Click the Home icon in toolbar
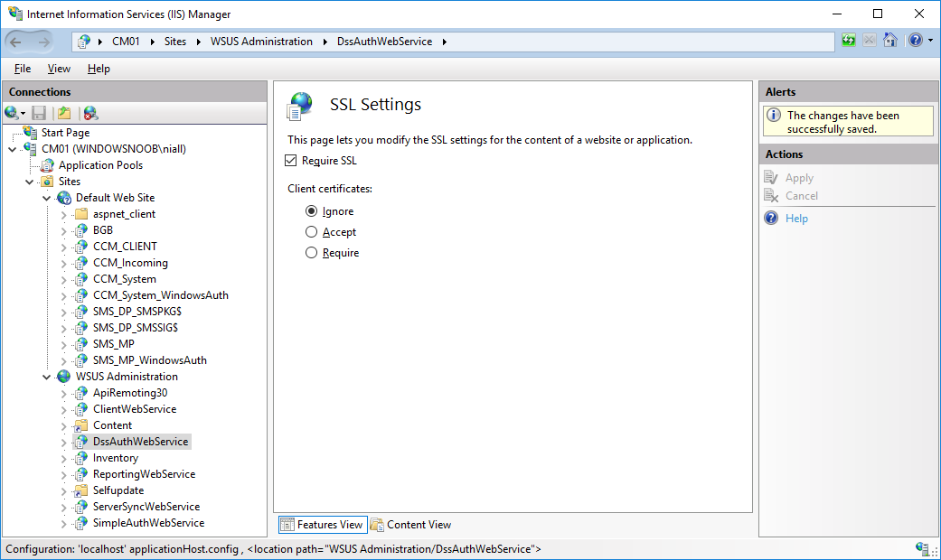 coord(890,40)
